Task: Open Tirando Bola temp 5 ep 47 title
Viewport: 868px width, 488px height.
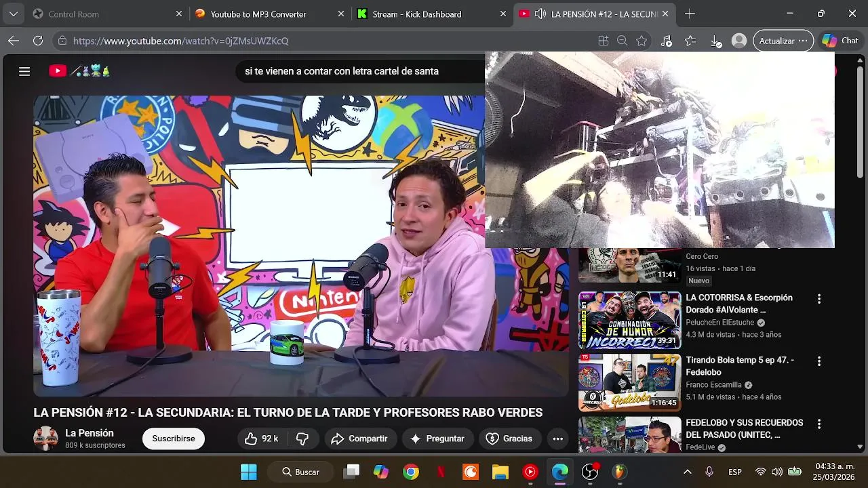Action: [740, 366]
